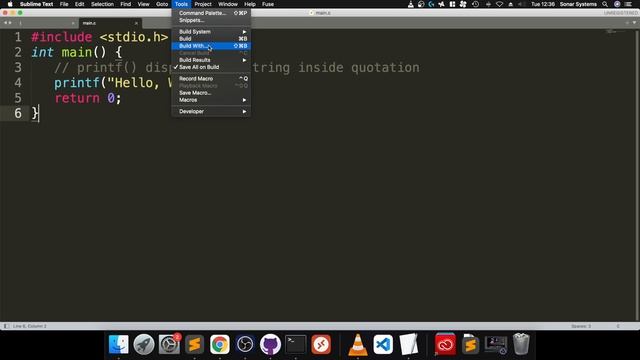Image resolution: width=640 pixels, height=360 pixels.
Task: Open Spotlight search in menu bar
Action: pos(605,4)
